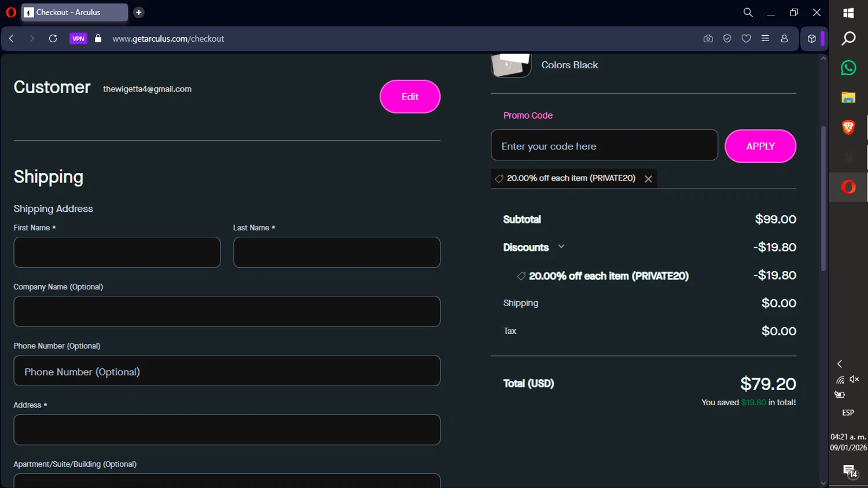Click the thewigetta4@gmail.com email text
This screenshot has width=868, height=488.
point(147,89)
